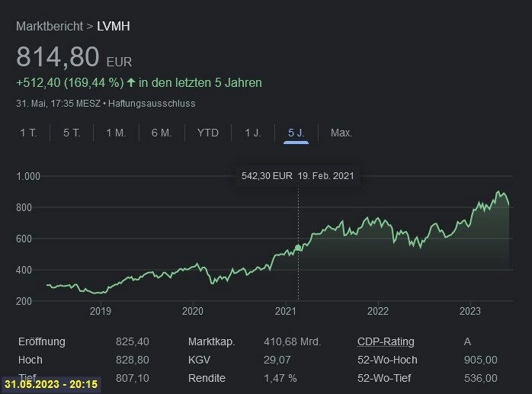
Task: Click the 814,80 current price
Action: (x=58, y=56)
